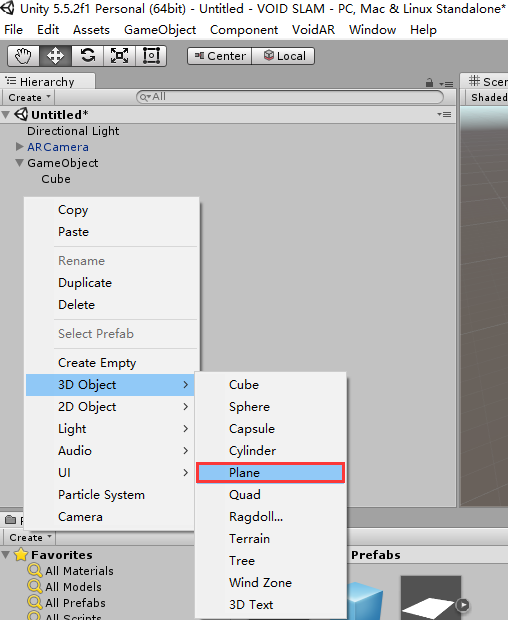Select the Rotate tool icon
508x620 pixels.
click(87, 56)
